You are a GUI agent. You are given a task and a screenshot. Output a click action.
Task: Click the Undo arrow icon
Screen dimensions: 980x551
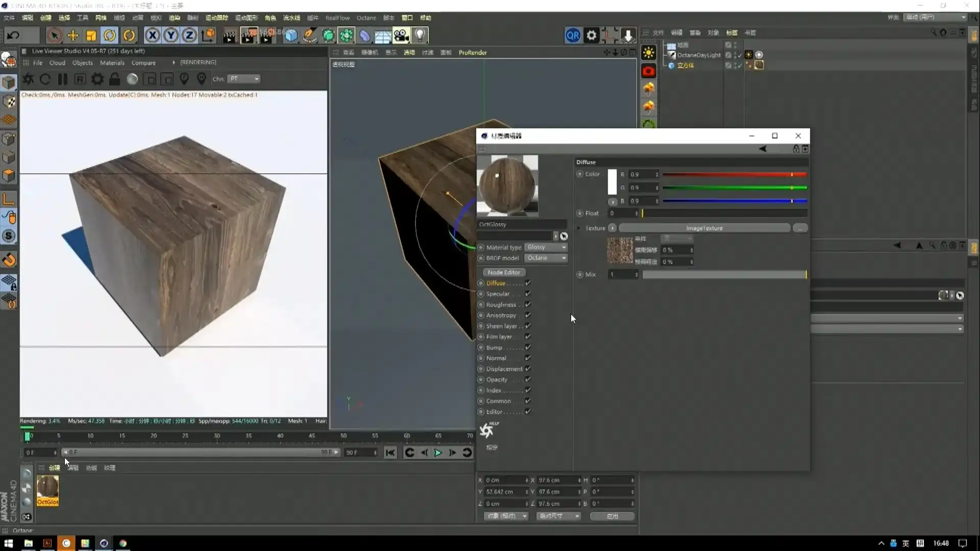point(14,35)
